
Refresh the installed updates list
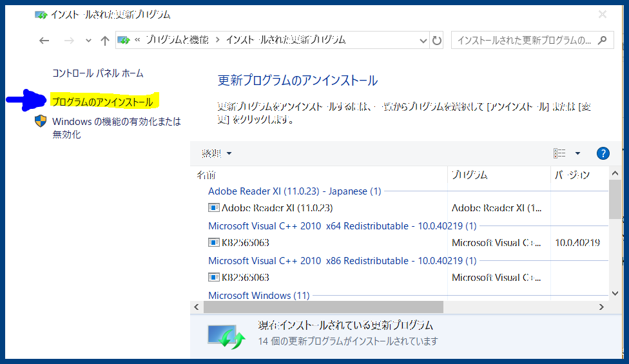coord(436,41)
